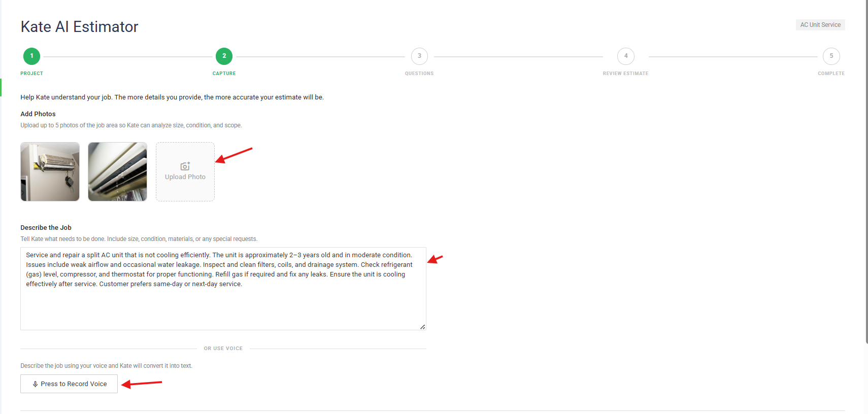
Task: Click the Describe the Job label
Action: (x=46, y=228)
